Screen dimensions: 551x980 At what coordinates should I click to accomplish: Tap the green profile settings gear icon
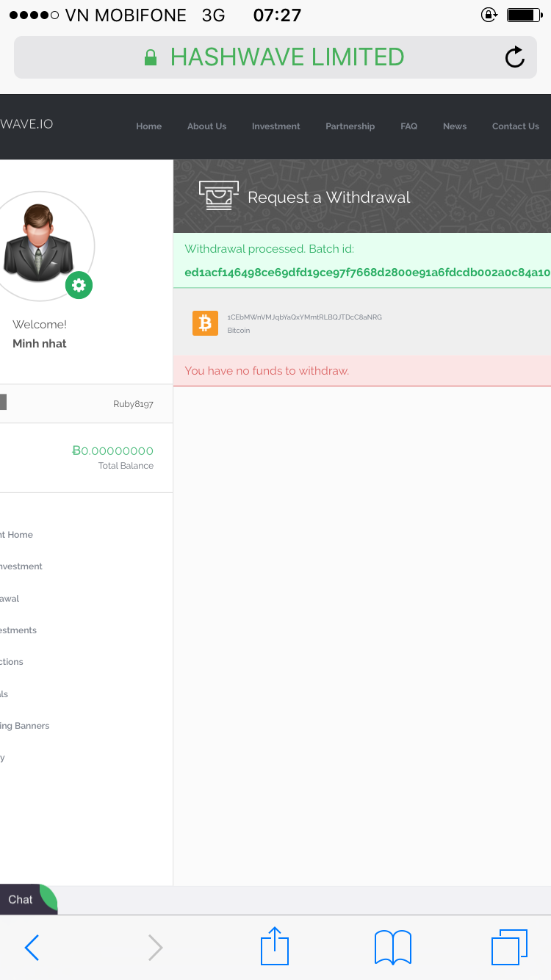[79, 285]
